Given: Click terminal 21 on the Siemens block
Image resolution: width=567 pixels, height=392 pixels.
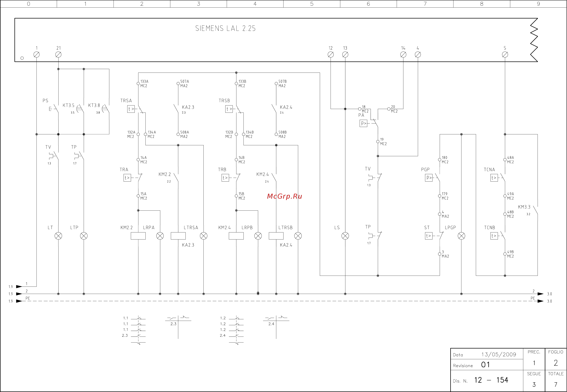Looking at the screenshot, I should [x=58, y=55].
